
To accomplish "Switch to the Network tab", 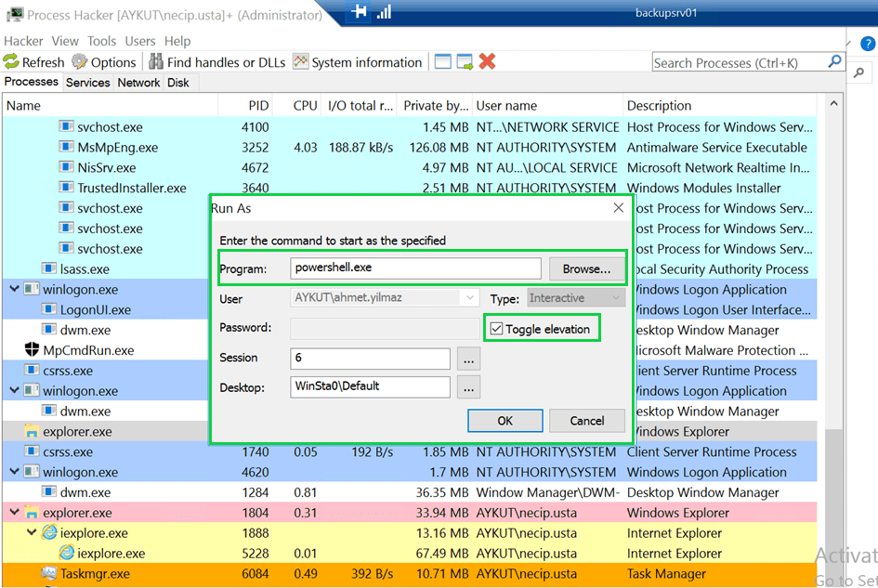I will click(x=138, y=83).
